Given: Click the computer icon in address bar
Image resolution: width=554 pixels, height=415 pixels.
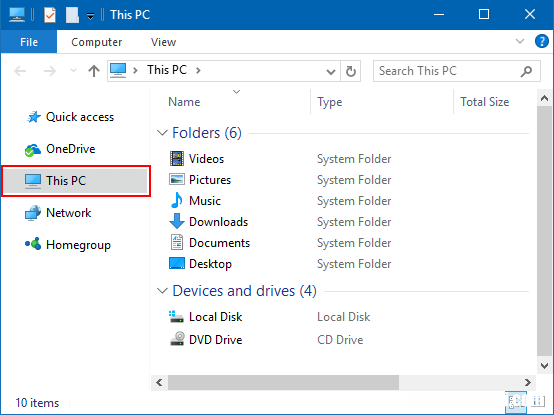Looking at the screenshot, I should tap(118, 70).
